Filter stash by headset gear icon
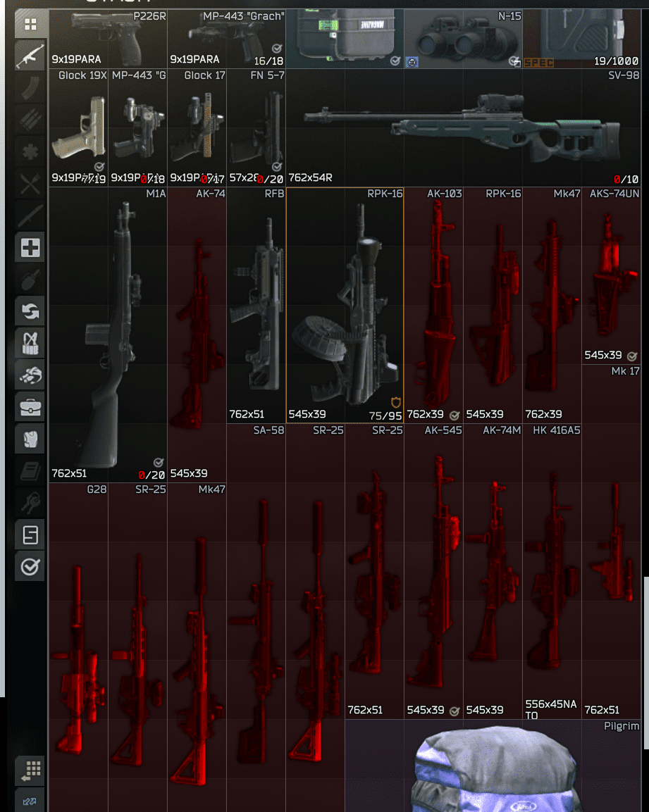This screenshot has height=812, width=649. click(30, 375)
